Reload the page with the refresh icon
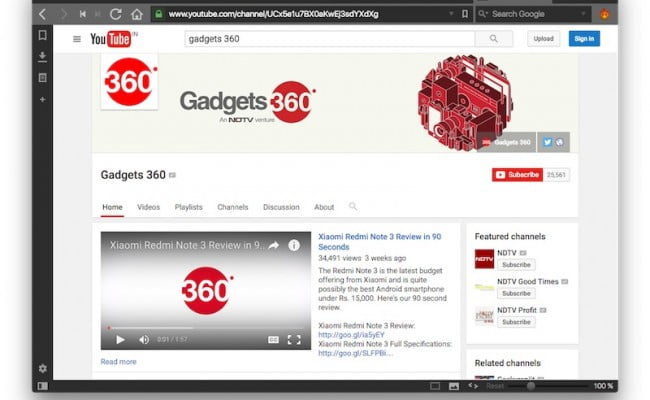Screen dimensions: 650x400 [x=116, y=15]
